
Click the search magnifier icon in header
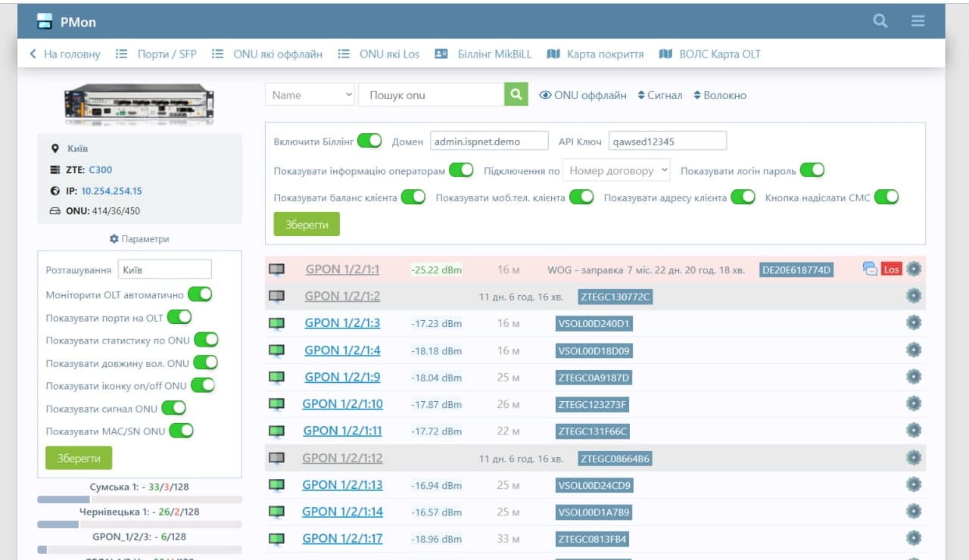pos(880,21)
